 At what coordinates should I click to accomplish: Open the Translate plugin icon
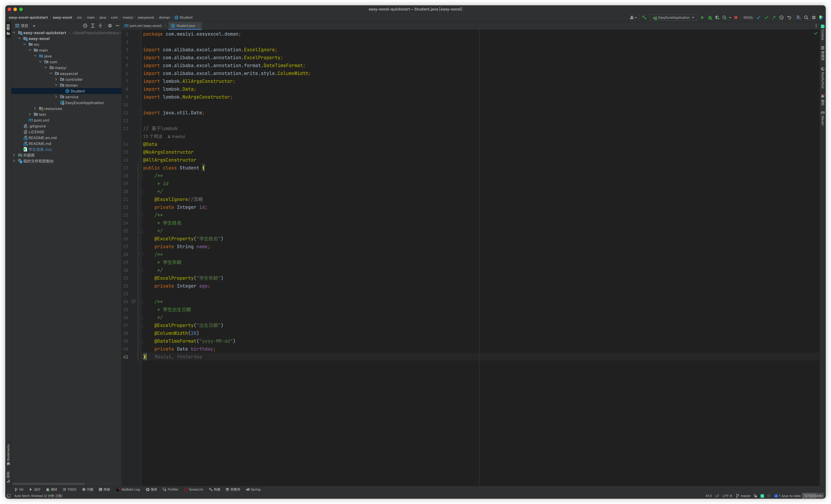pos(798,17)
